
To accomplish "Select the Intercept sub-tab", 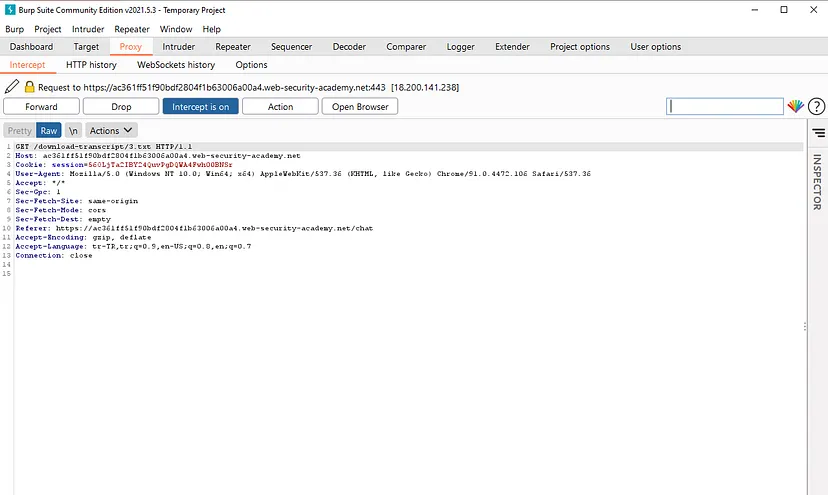I will 27,64.
